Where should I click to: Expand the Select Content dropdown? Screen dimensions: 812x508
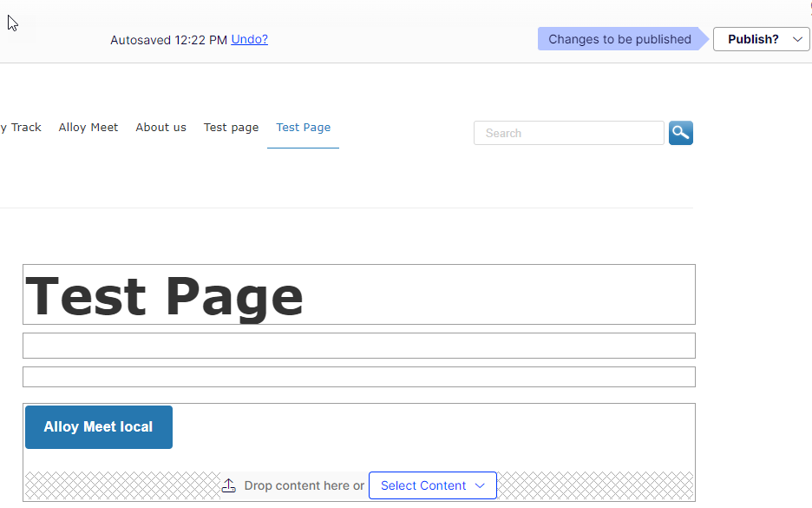432,485
